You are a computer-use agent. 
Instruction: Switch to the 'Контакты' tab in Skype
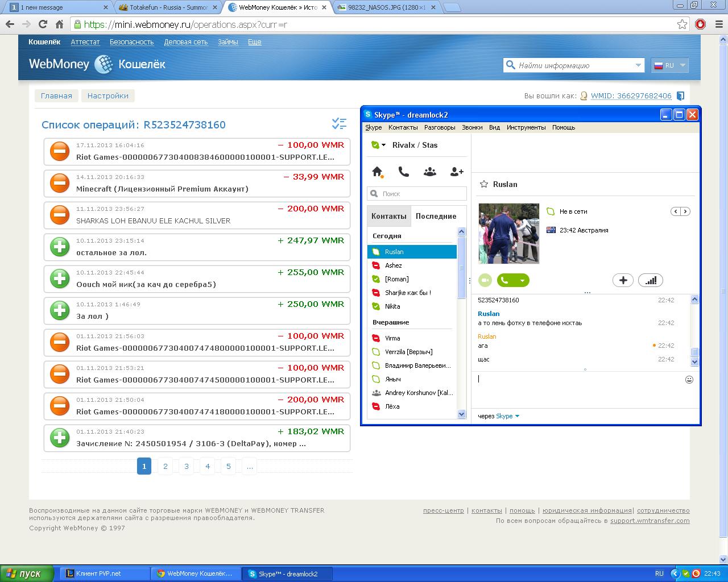(x=389, y=216)
